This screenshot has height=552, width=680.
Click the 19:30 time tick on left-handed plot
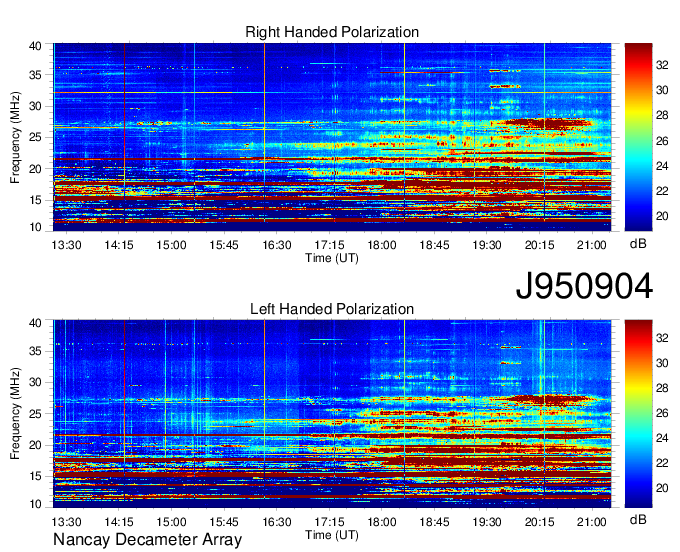tap(487, 522)
